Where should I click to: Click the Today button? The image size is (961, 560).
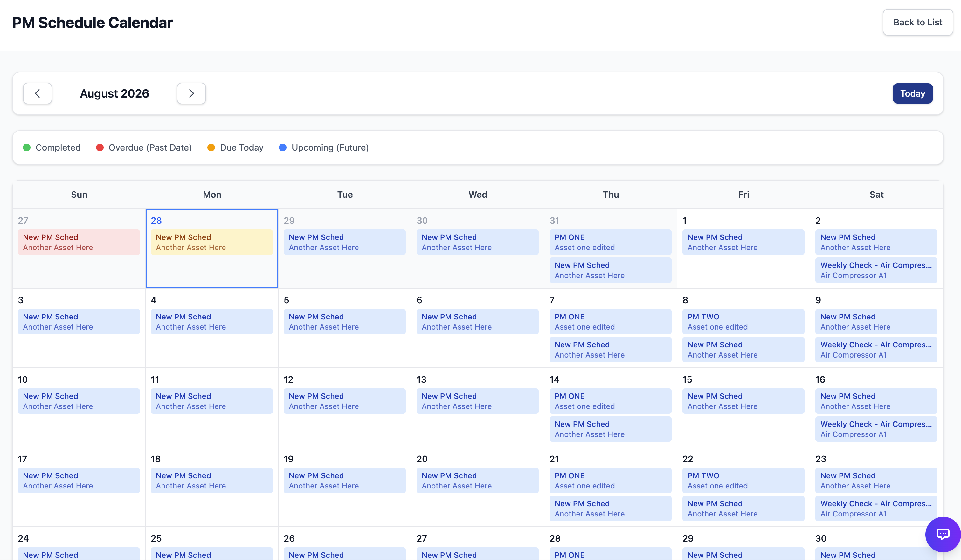pos(913,93)
